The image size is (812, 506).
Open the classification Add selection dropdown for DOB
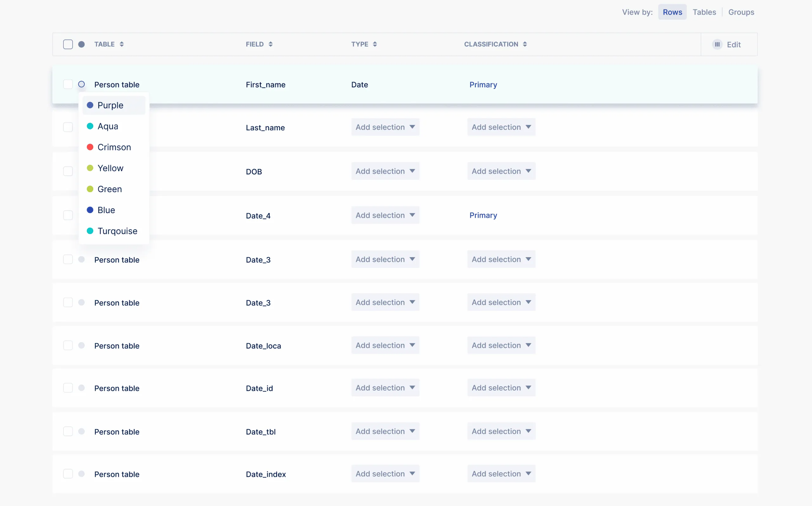click(x=501, y=171)
